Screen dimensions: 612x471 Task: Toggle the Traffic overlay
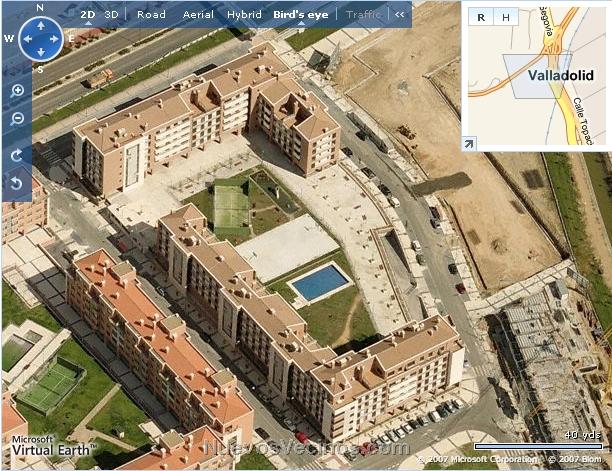[x=363, y=15]
